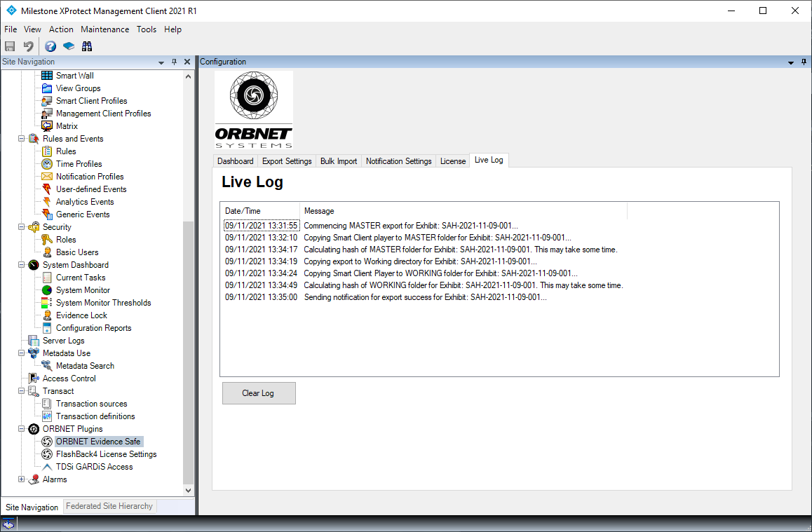
Task: Click the navigation tree scrollbar up arrow
Action: (x=188, y=76)
